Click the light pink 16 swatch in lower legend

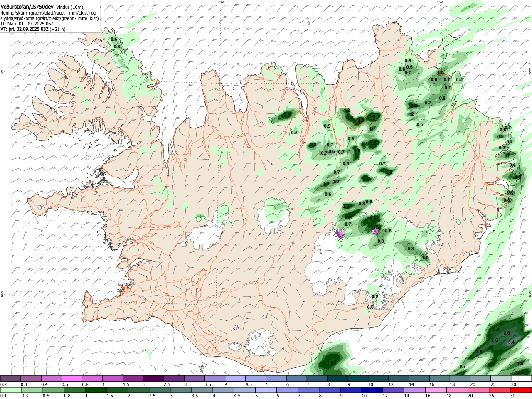[436, 390]
